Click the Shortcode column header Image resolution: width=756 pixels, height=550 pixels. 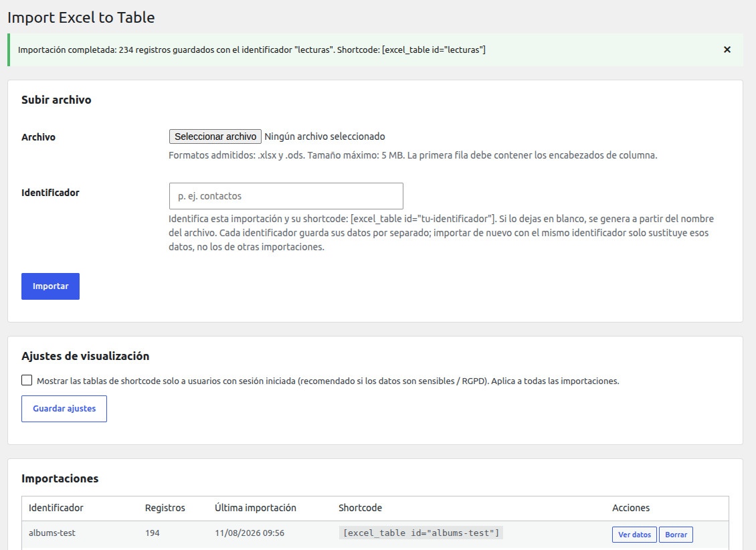point(360,508)
